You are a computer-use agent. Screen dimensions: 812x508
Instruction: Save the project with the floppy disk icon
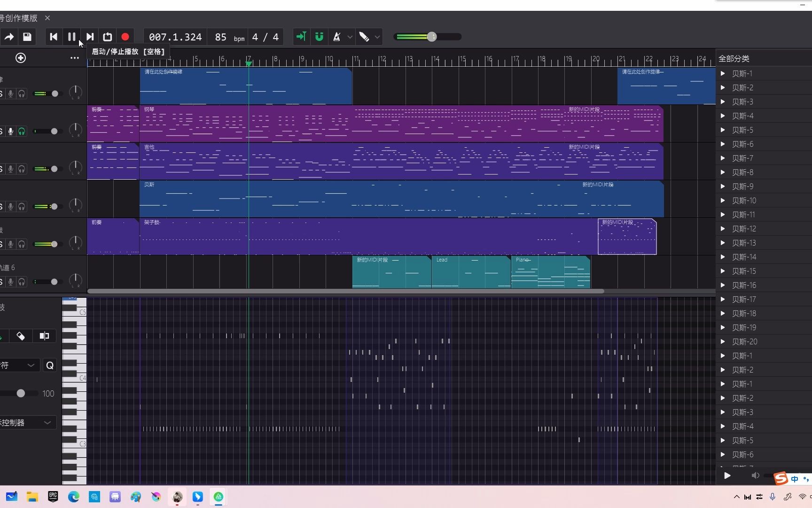[27, 37]
